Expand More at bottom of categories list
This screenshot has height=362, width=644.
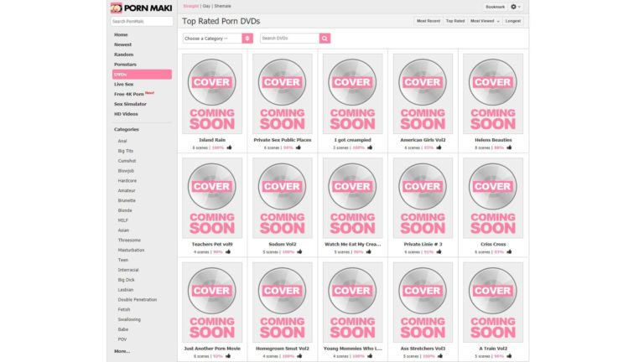click(122, 351)
